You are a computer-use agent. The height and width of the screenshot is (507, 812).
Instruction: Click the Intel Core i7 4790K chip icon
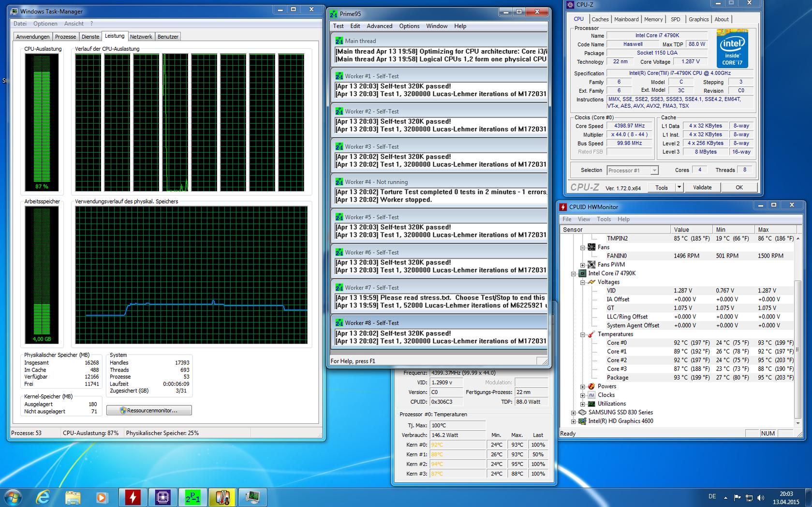pyautogui.click(x=582, y=273)
